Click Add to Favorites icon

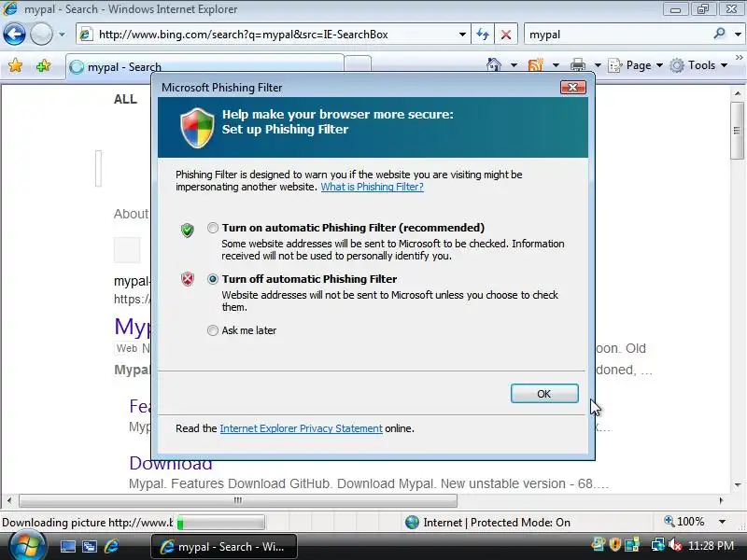click(43, 65)
